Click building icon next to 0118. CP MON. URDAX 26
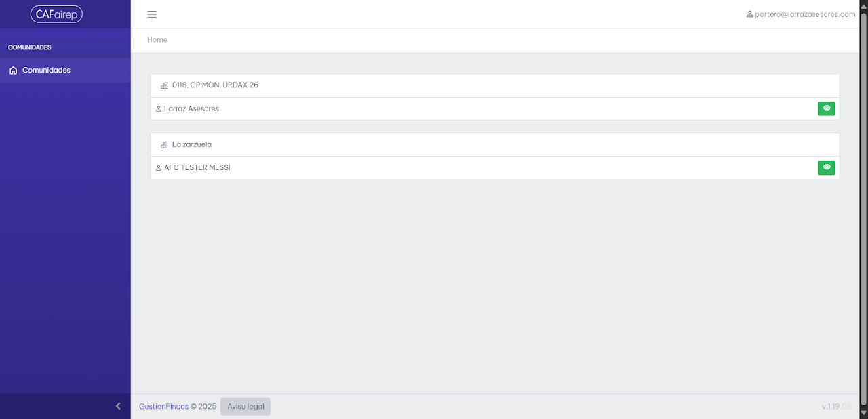 pos(164,85)
